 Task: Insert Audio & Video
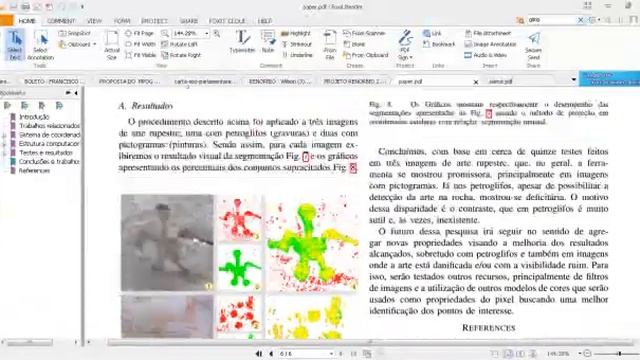tap(486, 55)
